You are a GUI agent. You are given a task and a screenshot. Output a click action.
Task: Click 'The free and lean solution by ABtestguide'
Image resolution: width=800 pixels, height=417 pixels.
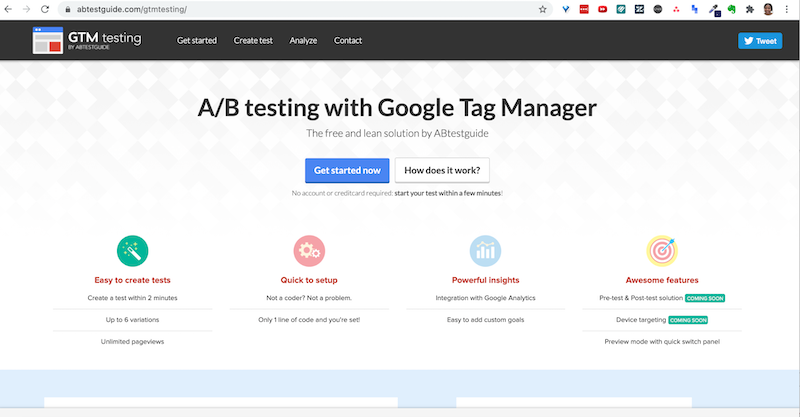tap(397, 133)
